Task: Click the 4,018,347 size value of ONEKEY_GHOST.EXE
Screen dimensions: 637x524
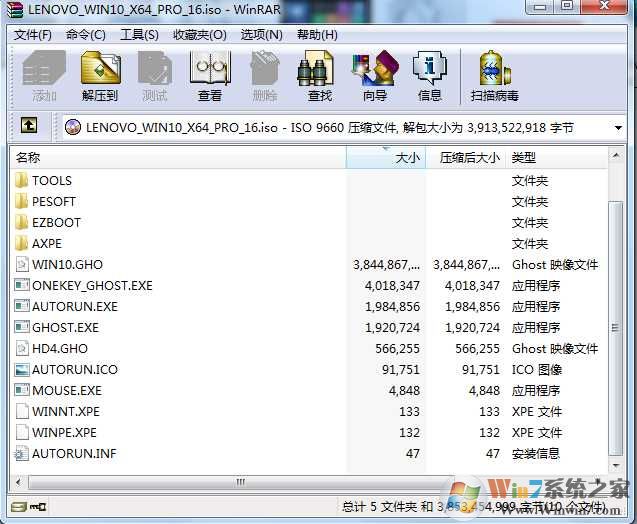Action: click(x=392, y=286)
